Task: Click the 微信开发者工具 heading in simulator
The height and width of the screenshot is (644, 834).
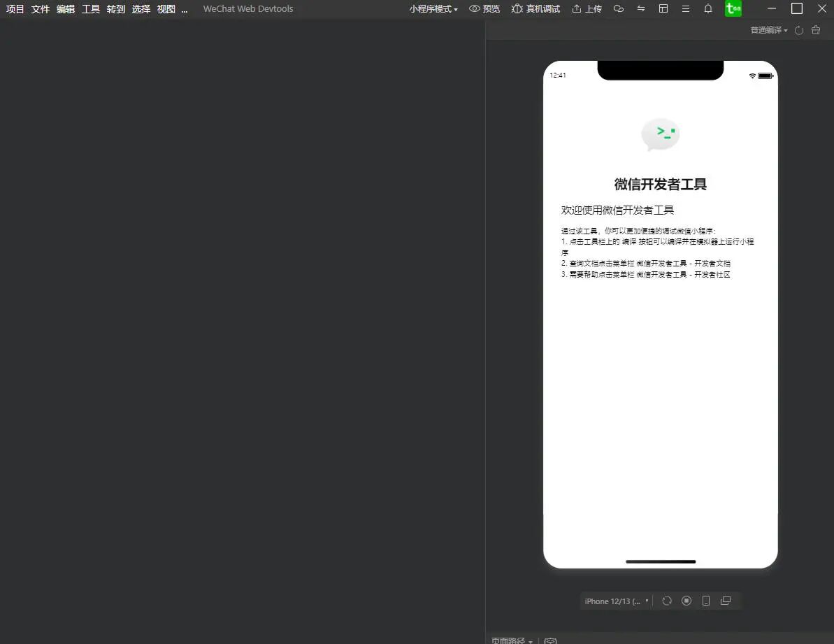Action: tap(661, 184)
